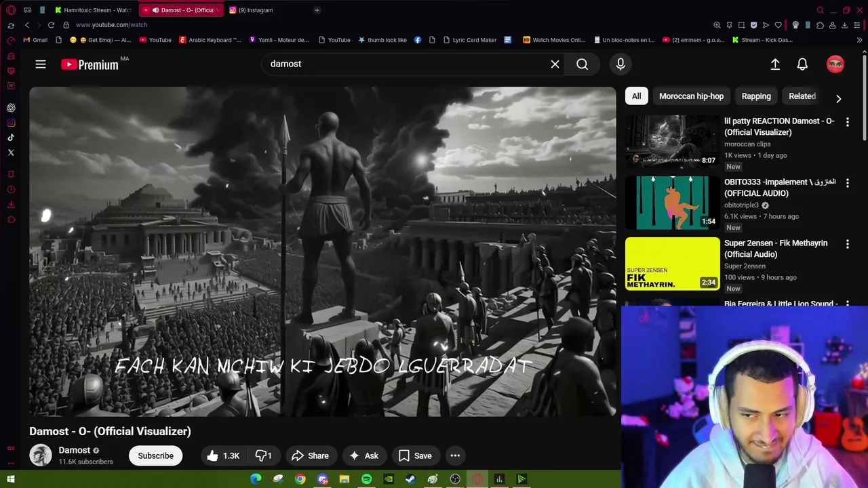Select the Rapping filter chip

[x=756, y=96]
